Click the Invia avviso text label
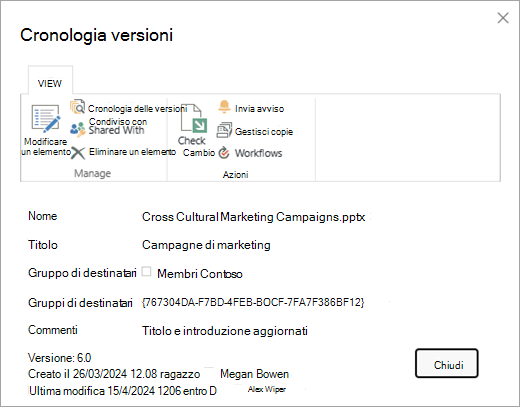520x407 pixels. pos(259,109)
